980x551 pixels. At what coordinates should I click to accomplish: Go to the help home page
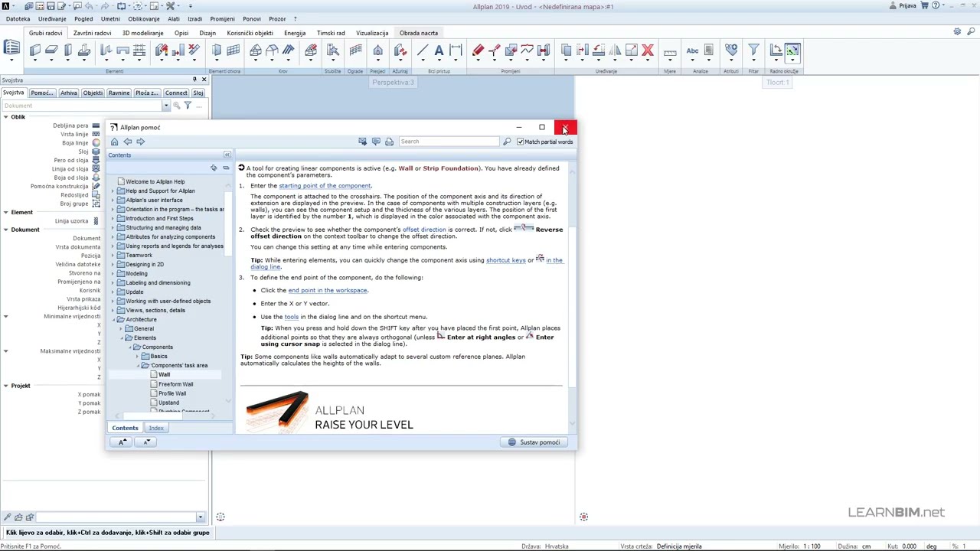(115, 142)
